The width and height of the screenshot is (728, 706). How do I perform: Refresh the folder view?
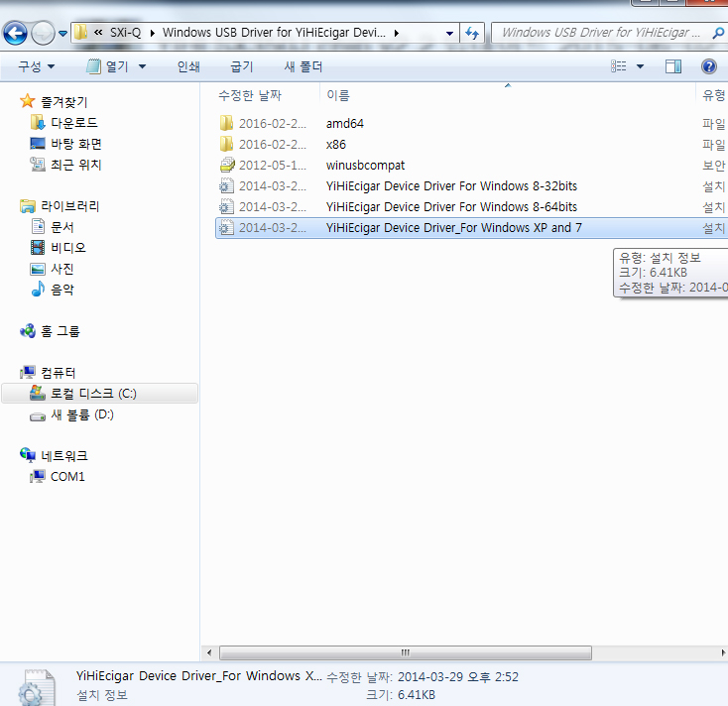(472, 33)
